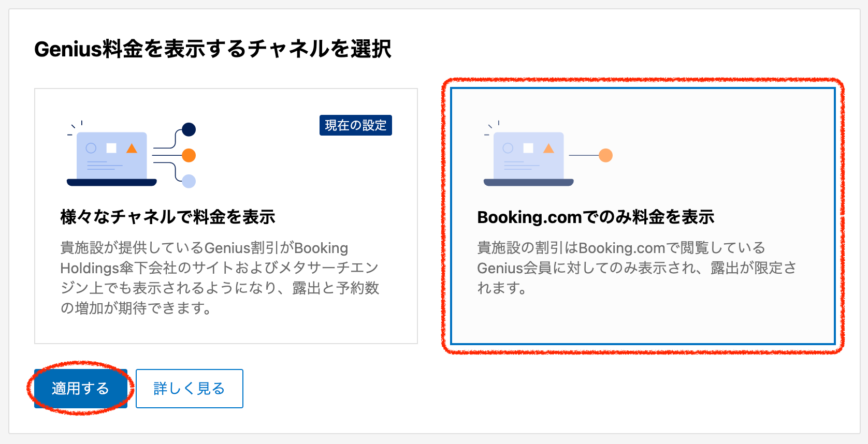Click the heading Booking.comでのみ料金を表示
Viewport: 868px width, 444px height.
(x=596, y=217)
